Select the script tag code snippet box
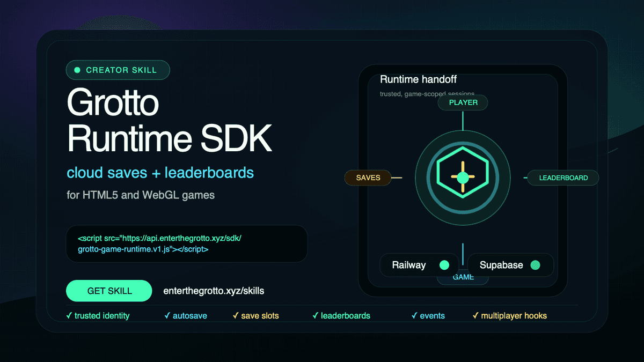Screen dimensions: 644x362 tap(187, 243)
